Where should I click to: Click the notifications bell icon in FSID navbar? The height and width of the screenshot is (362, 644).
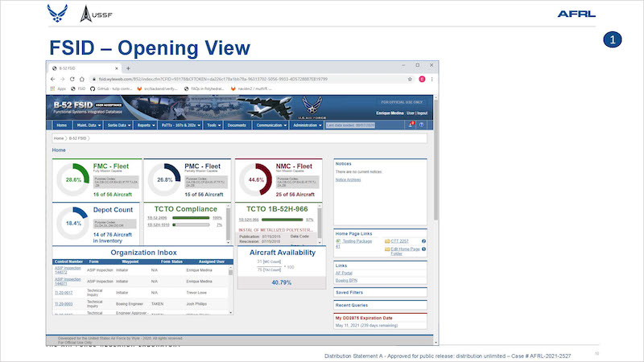tap(411, 125)
